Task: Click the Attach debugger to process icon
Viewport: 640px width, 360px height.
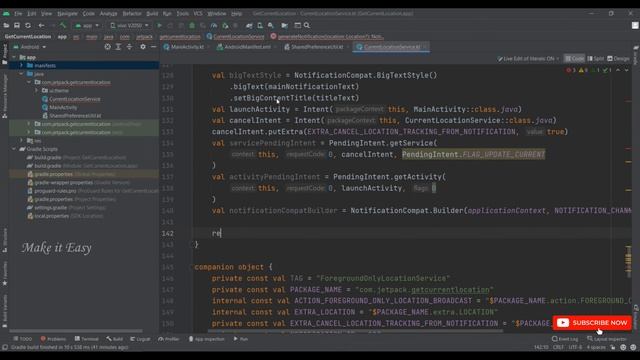Action: (x=225, y=25)
